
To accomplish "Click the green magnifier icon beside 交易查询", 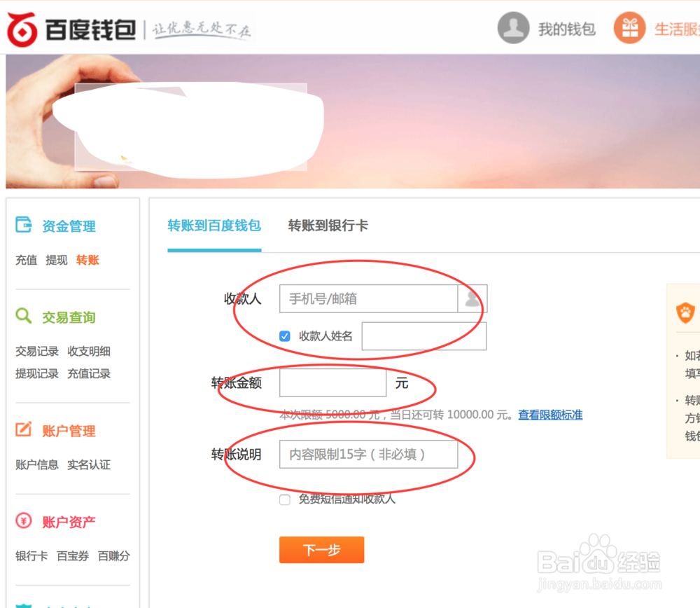I will click(24, 316).
